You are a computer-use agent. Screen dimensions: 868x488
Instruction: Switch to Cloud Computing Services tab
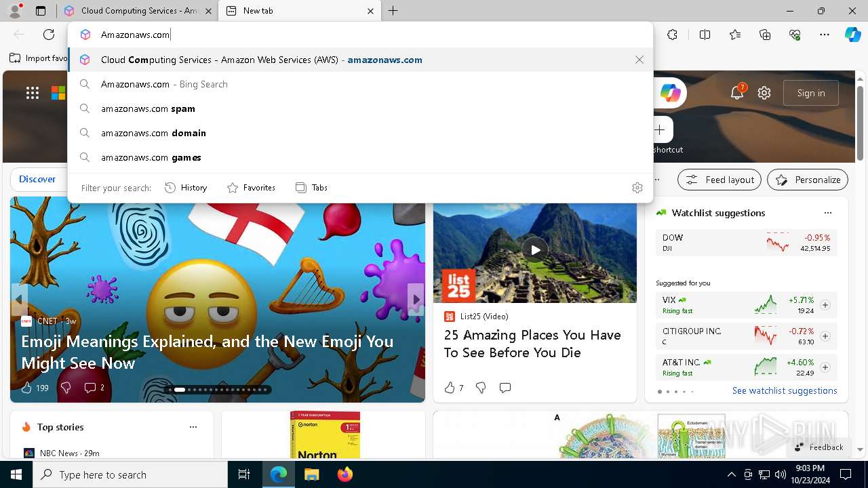[x=136, y=11]
